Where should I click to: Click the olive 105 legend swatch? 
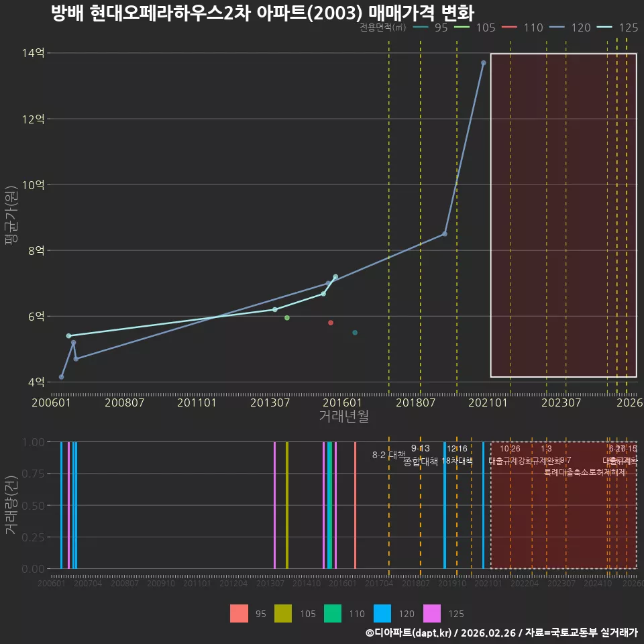click(283, 614)
